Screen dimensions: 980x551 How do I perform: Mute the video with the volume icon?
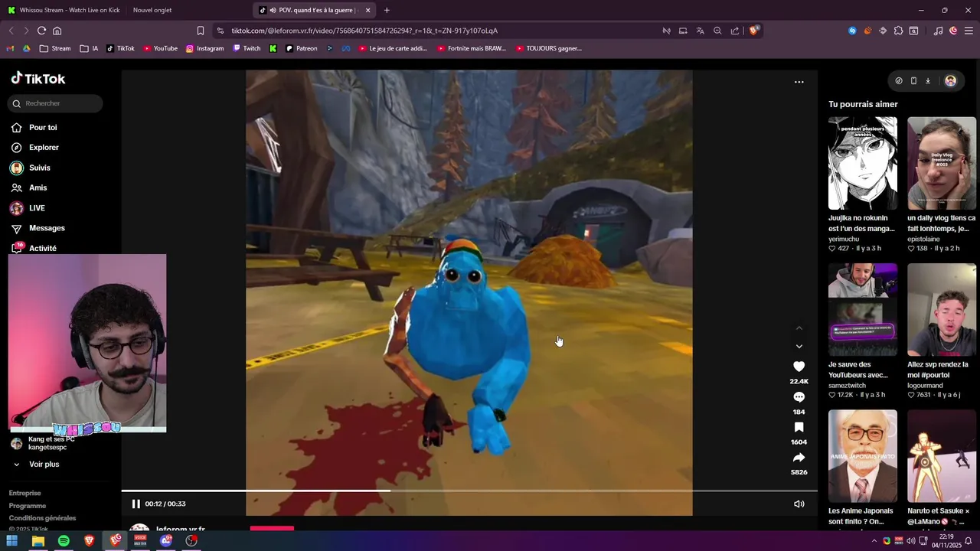[x=799, y=504]
